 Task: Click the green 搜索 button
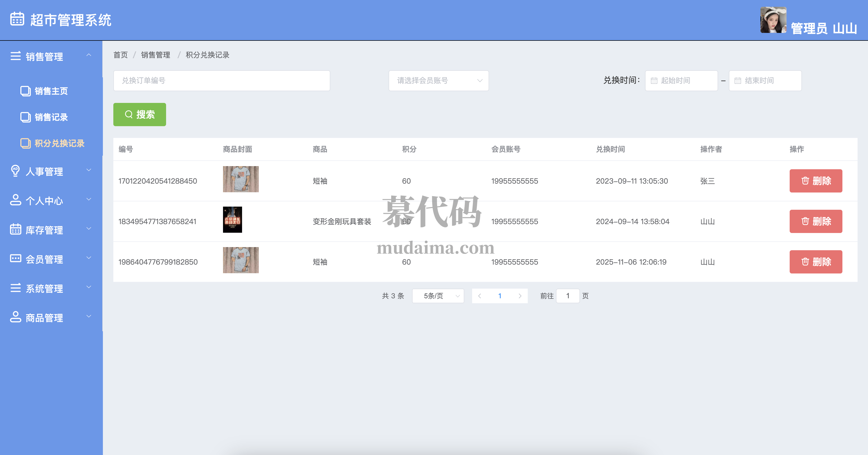[x=139, y=115]
